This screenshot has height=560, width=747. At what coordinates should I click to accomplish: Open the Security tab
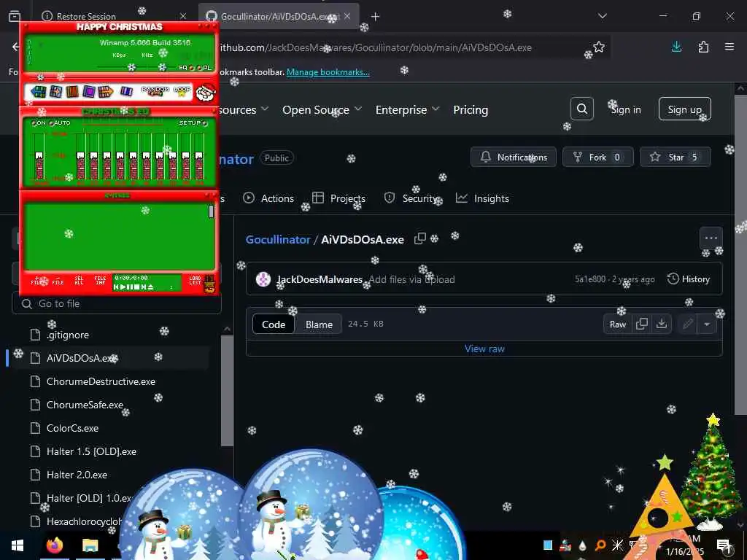(412, 198)
